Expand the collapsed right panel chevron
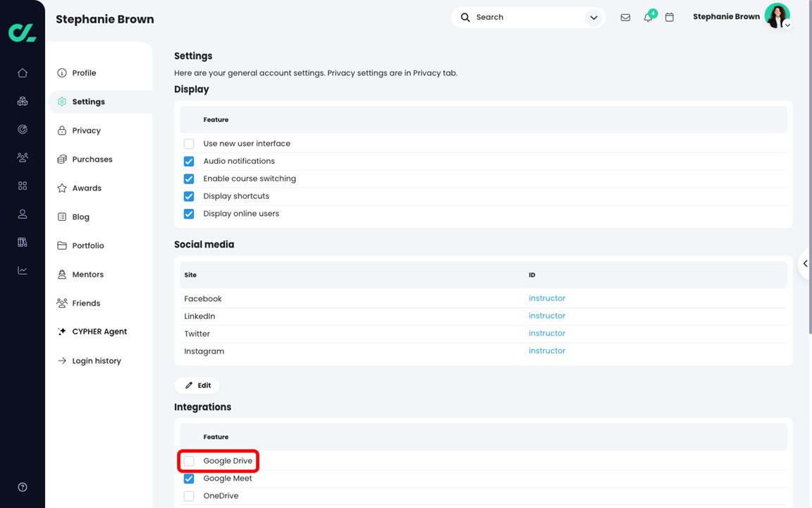The width and height of the screenshot is (812, 508). 806,264
